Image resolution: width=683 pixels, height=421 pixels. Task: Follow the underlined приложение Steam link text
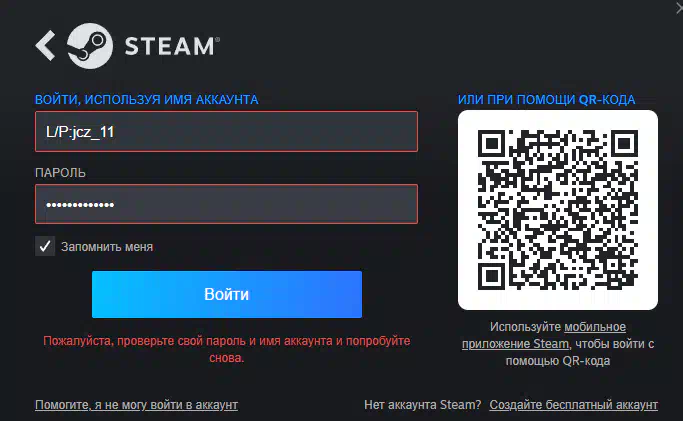(516, 344)
